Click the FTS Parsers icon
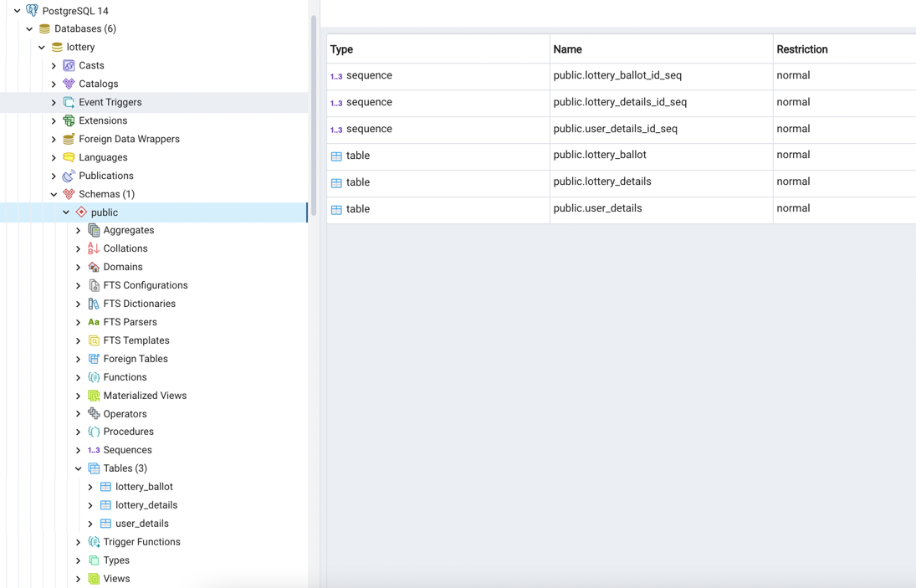Image resolution: width=916 pixels, height=588 pixels. pyautogui.click(x=94, y=322)
